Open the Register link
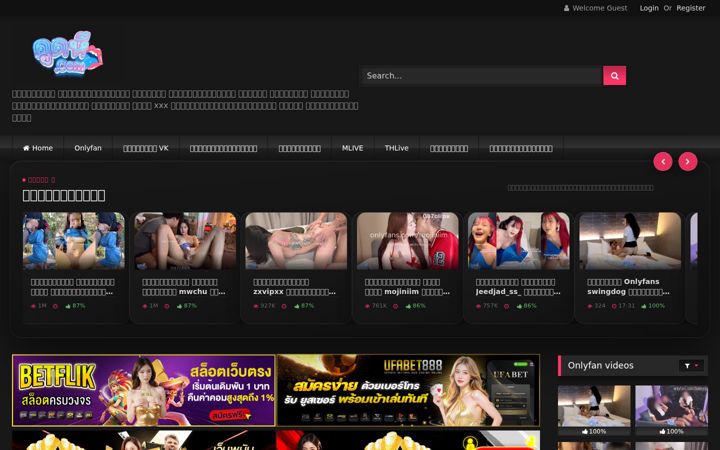 691,8
